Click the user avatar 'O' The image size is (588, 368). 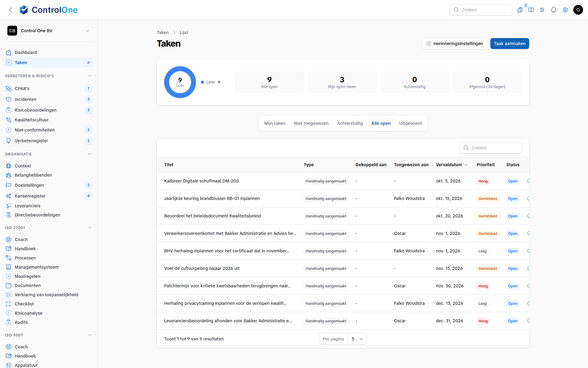(578, 10)
